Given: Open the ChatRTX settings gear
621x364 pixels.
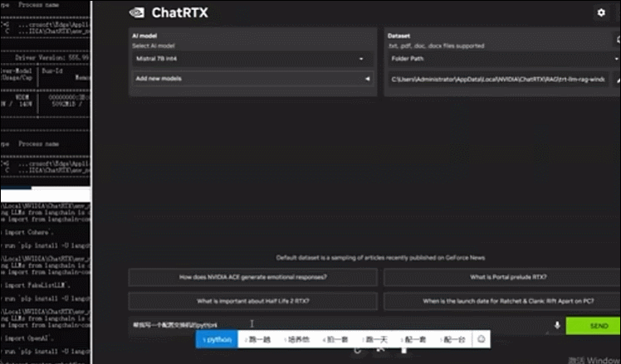Looking at the screenshot, I should tap(600, 12).
